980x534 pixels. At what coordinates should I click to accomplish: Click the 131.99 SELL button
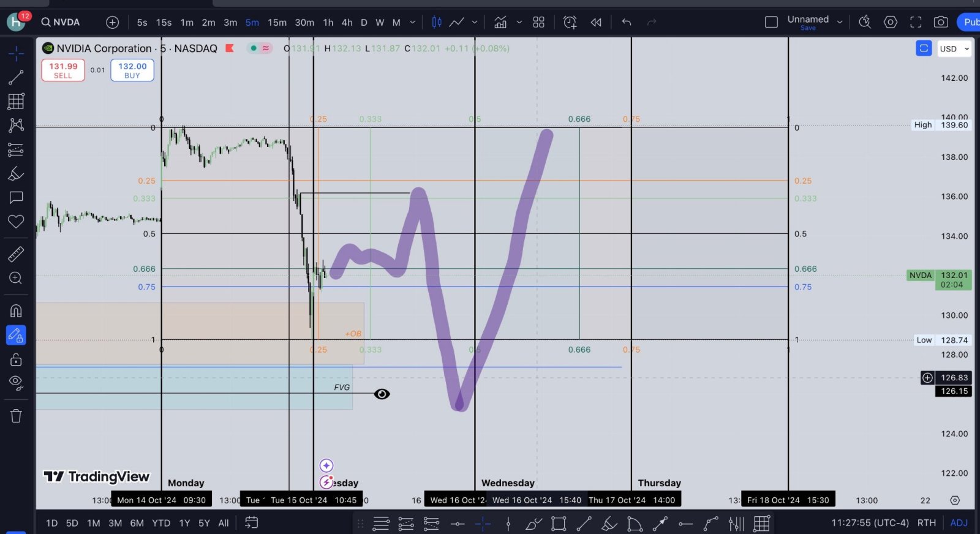(63, 70)
